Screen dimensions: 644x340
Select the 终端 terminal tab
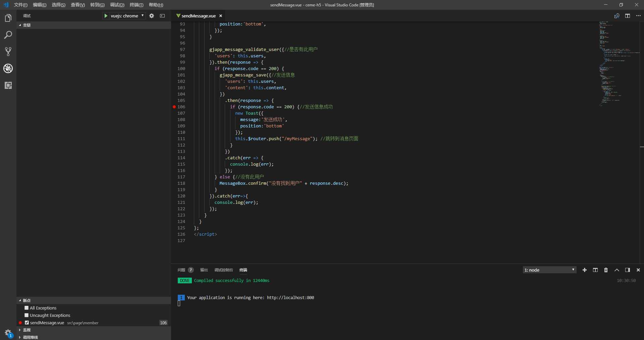(243, 270)
